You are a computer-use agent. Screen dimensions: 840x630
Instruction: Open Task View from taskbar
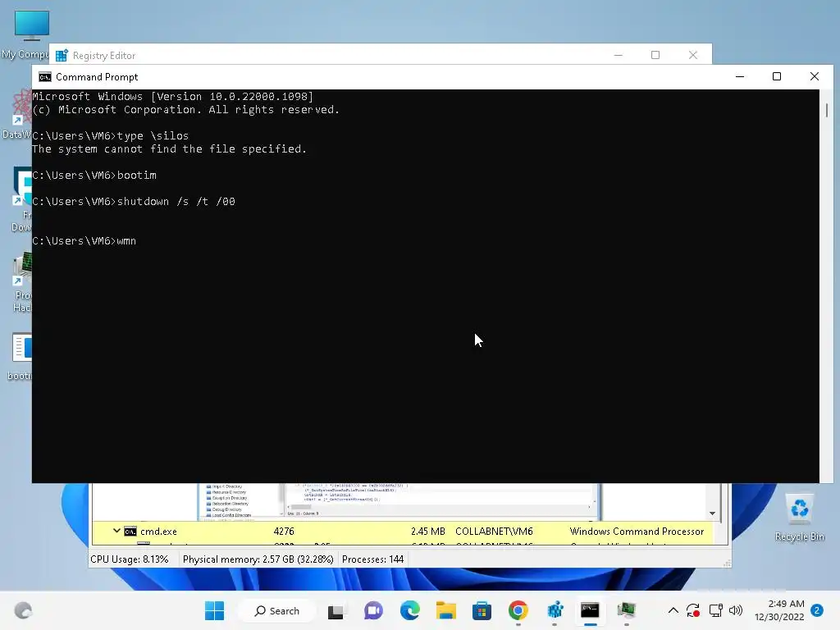coord(336,610)
